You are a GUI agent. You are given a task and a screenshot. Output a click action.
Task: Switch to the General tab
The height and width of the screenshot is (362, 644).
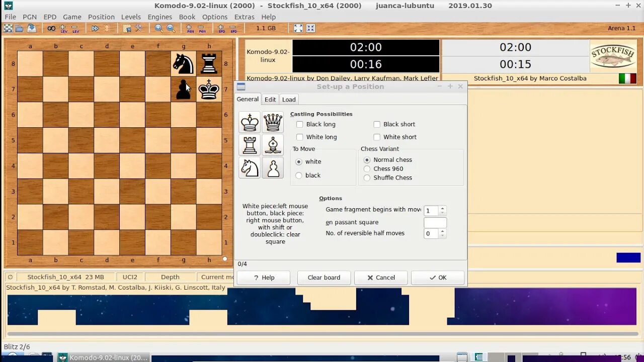248,99
